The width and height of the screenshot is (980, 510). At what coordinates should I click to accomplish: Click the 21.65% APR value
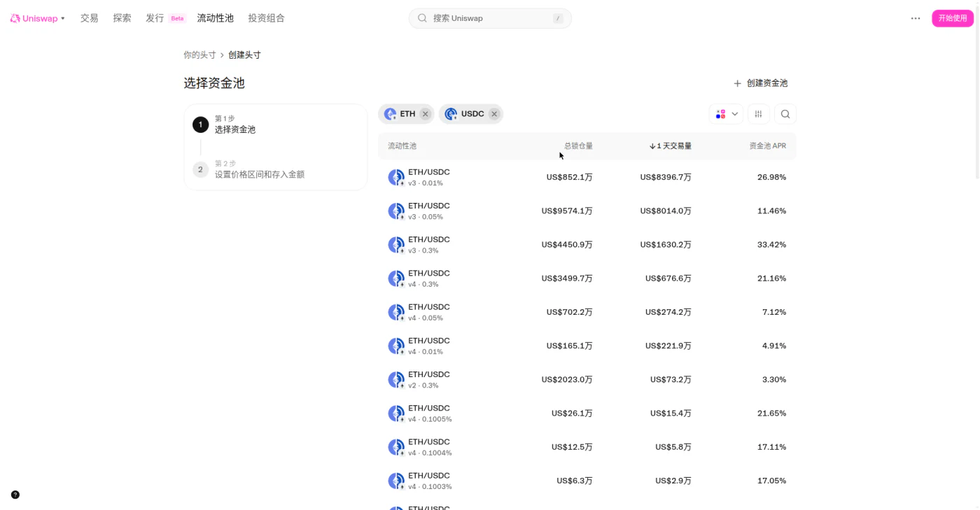click(x=771, y=413)
